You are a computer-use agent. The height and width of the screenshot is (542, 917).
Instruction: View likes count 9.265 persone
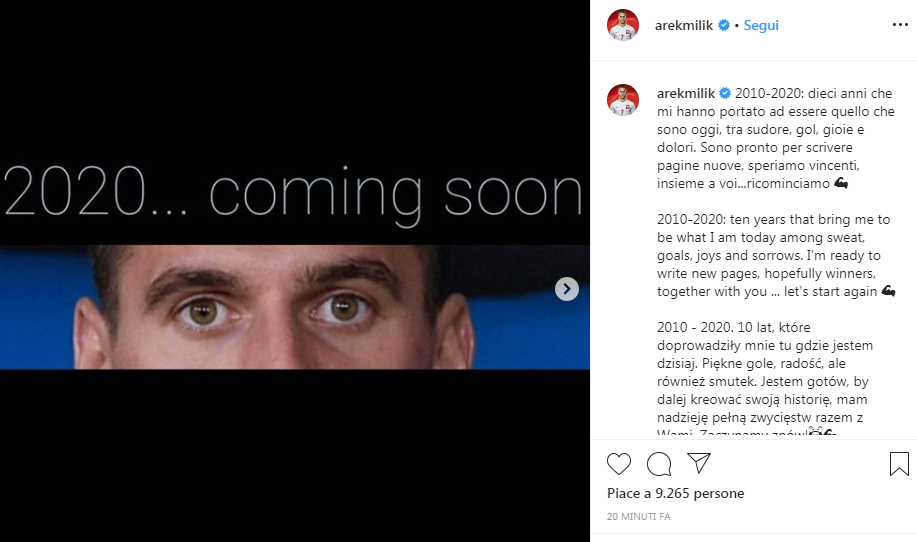tap(675, 493)
